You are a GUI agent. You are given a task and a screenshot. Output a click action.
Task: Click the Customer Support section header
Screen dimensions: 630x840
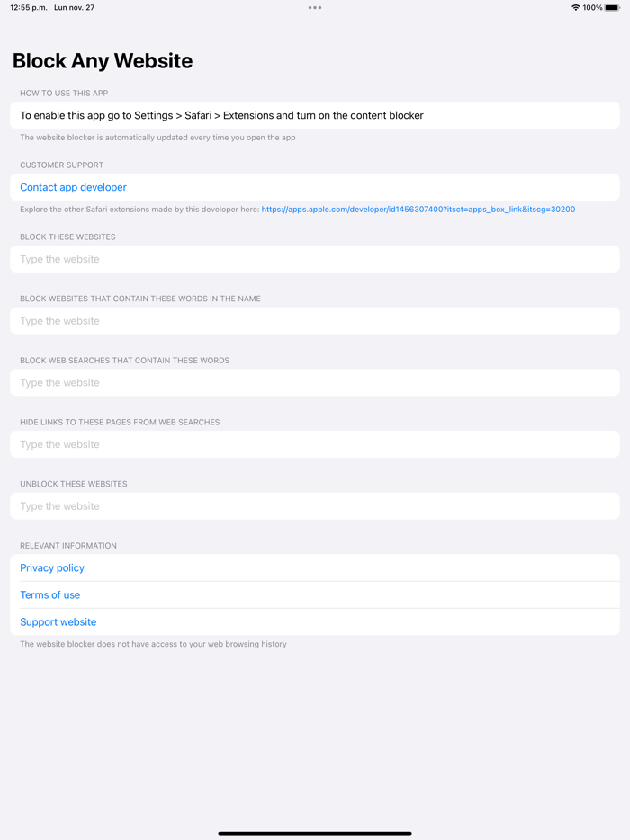60,165
